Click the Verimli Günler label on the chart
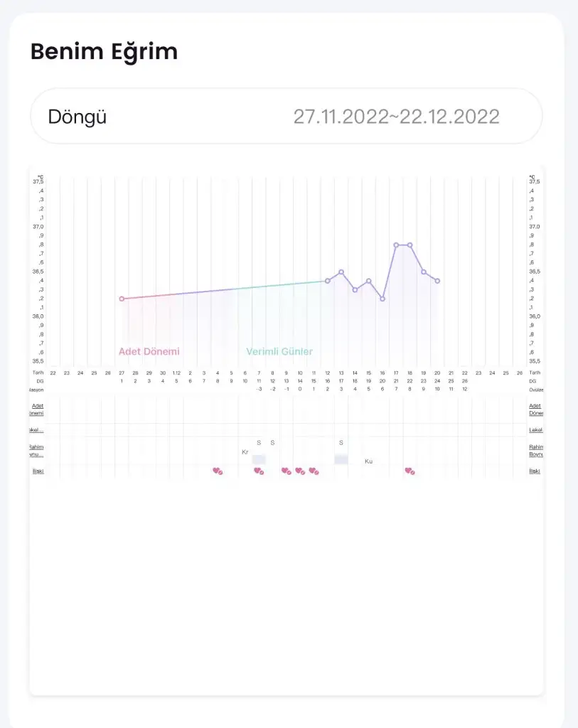 [x=279, y=351]
